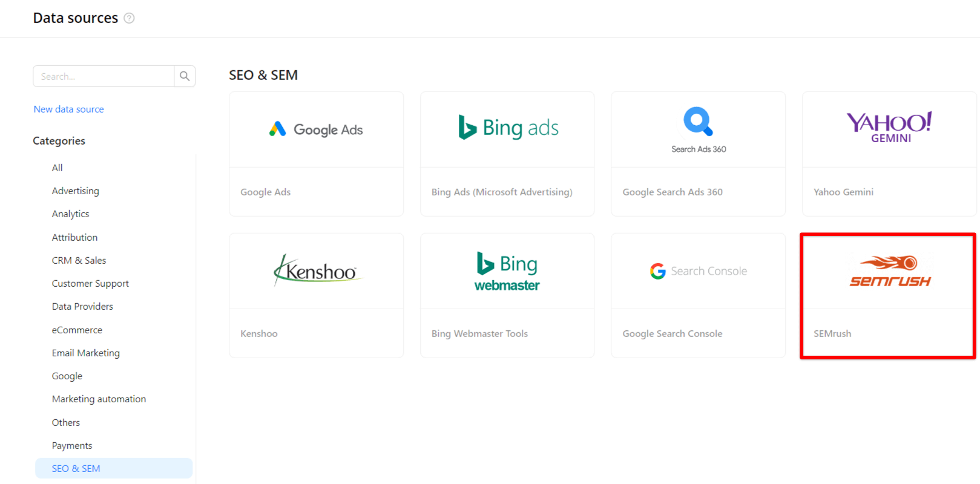The width and height of the screenshot is (980, 484).
Task: Open the Yahoo Gemini card label
Action: (843, 192)
